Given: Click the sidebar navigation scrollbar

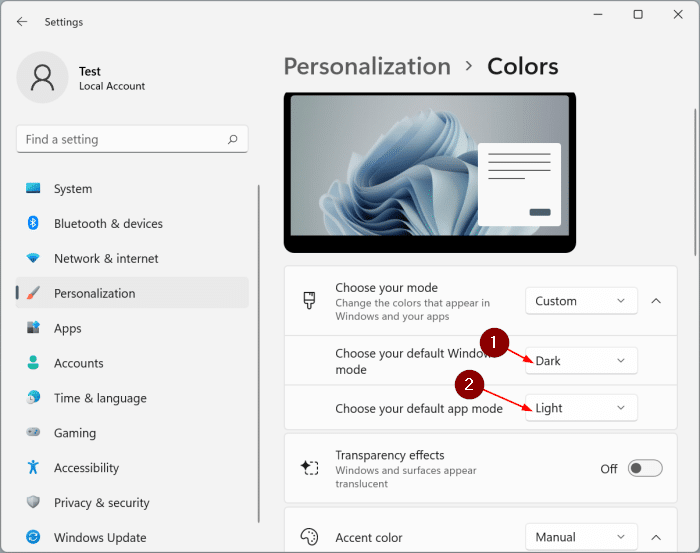Looking at the screenshot, I should coord(258,353).
